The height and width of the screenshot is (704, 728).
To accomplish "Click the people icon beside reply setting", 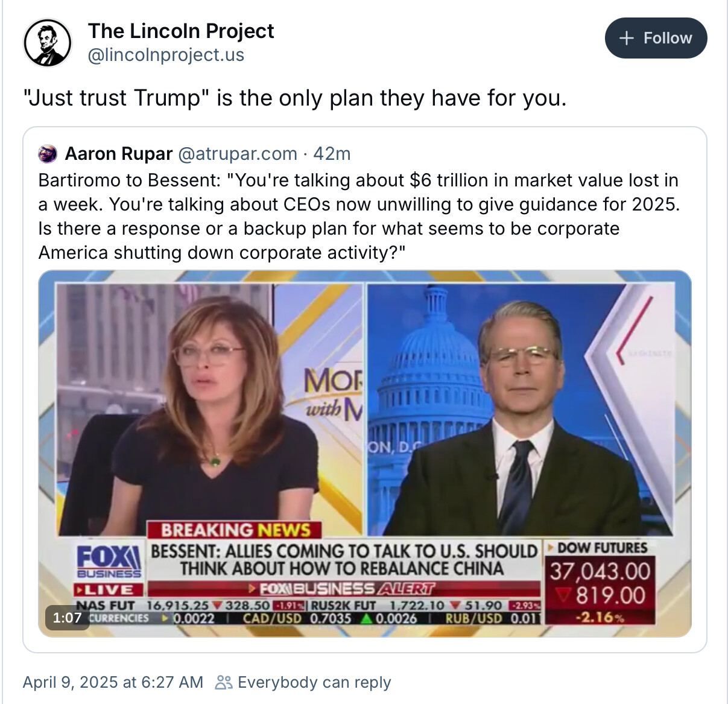I will point(224,682).
